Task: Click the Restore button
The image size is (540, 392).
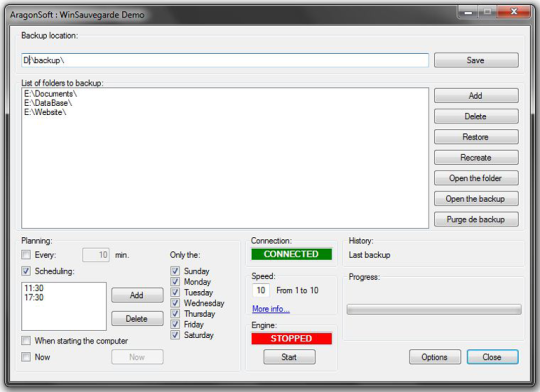Action: click(476, 137)
